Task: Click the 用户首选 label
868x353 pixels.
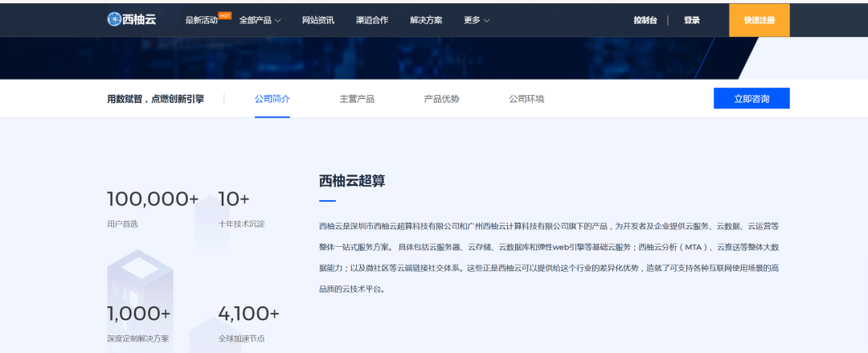Action: point(122,224)
